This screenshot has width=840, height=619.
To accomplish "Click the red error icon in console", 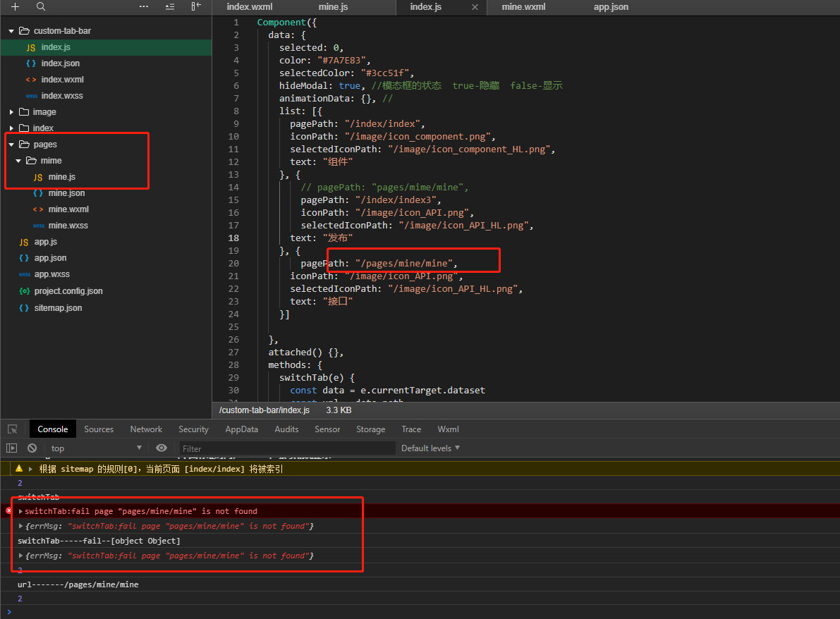I will pos(8,511).
